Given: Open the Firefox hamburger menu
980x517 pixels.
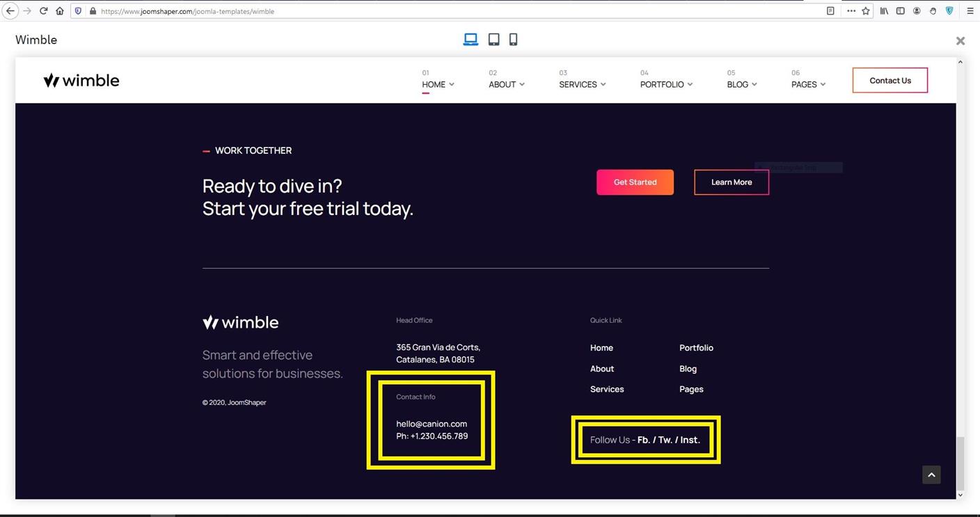Looking at the screenshot, I should [x=970, y=11].
